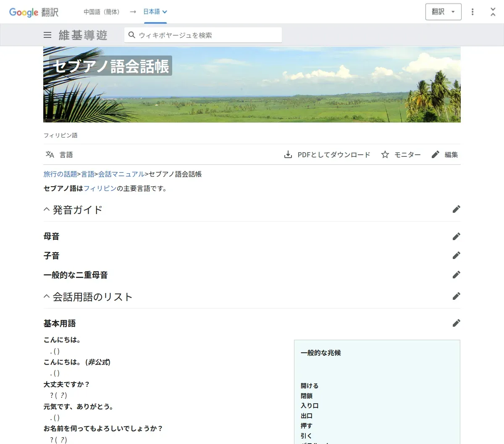Screen dimensions: 504x444
Task: Click the 開ける sign entry
Action: [x=310, y=386]
